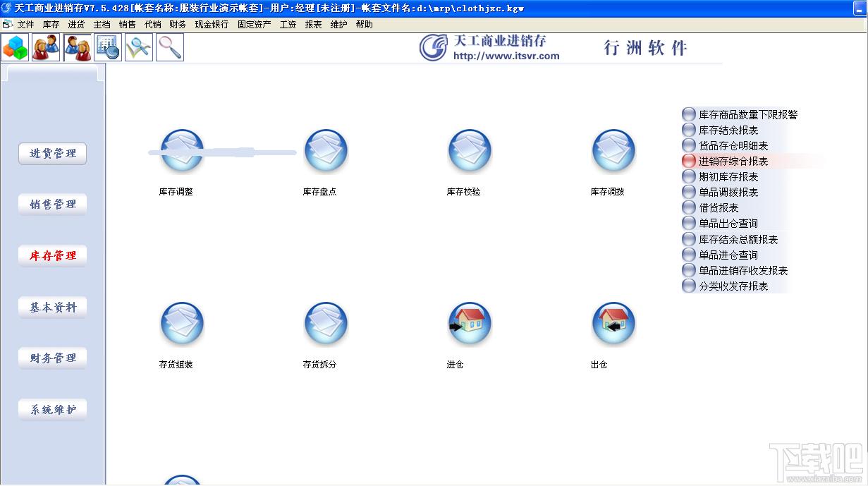This screenshot has width=868, height=486.
Task: View the 库存结余总额报表 report
Action: (x=730, y=239)
